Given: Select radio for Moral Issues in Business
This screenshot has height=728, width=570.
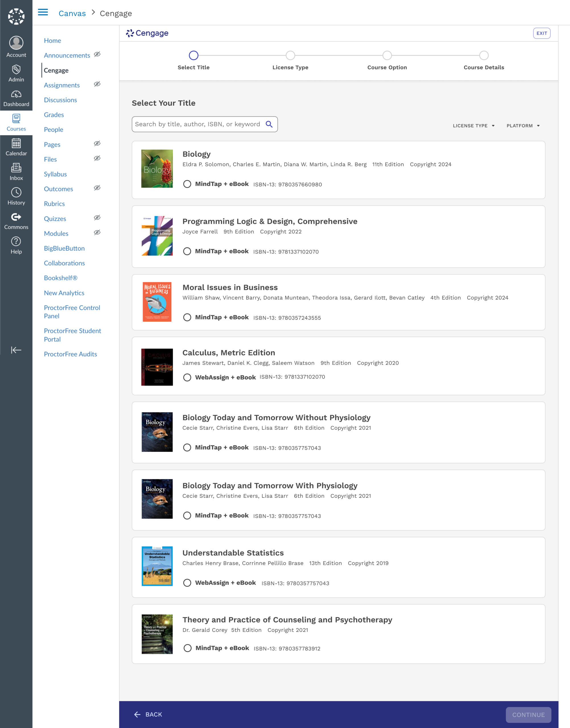Looking at the screenshot, I should [x=187, y=317].
